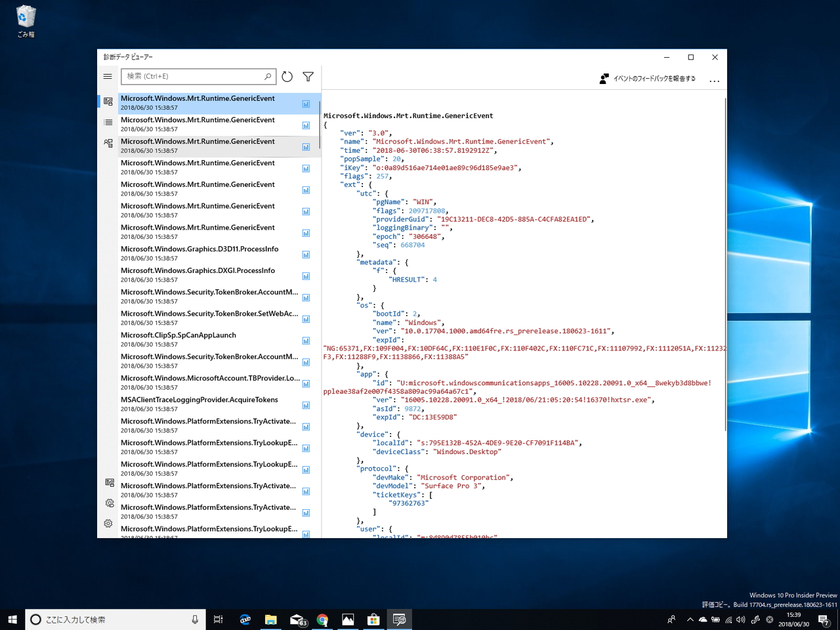Refresh the diagnostic event list
Image resolution: width=840 pixels, height=630 pixels.
point(287,76)
